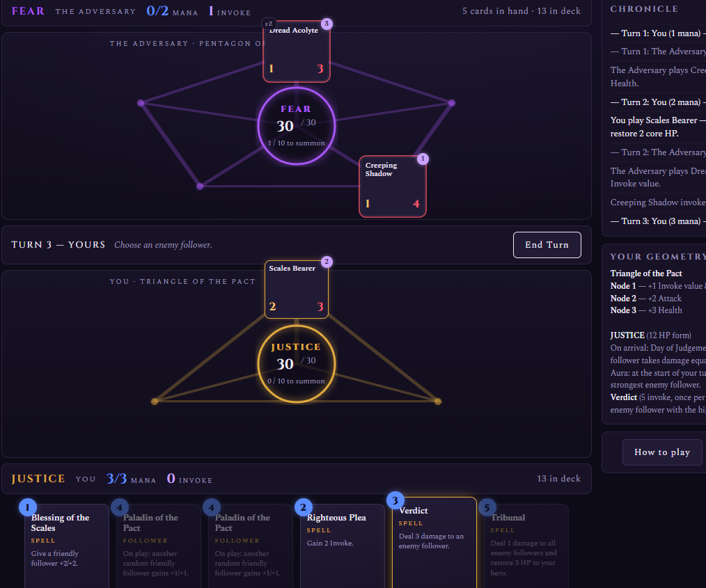Viewport: 706px width, 588px height.
Task: Click the 'Node 3 — +3 Health' line
Action: tap(645, 310)
